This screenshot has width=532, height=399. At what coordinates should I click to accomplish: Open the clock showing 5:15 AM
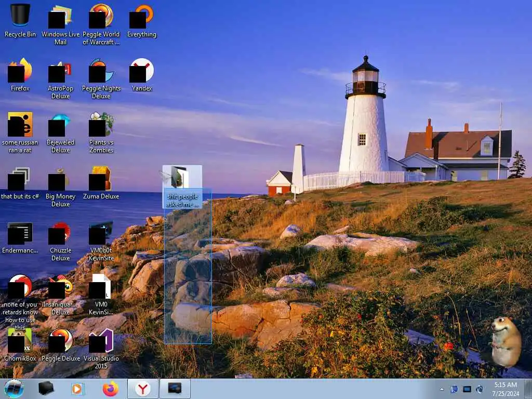[506, 389]
